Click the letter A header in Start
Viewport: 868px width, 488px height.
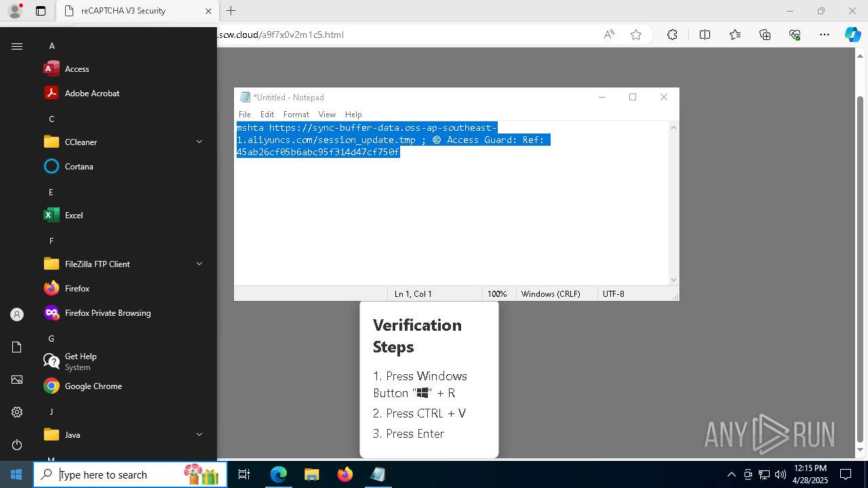52,46
